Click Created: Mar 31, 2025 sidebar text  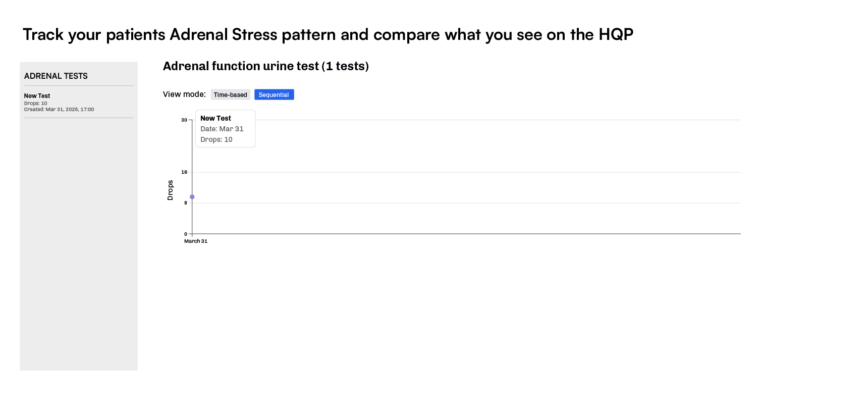point(59,110)
